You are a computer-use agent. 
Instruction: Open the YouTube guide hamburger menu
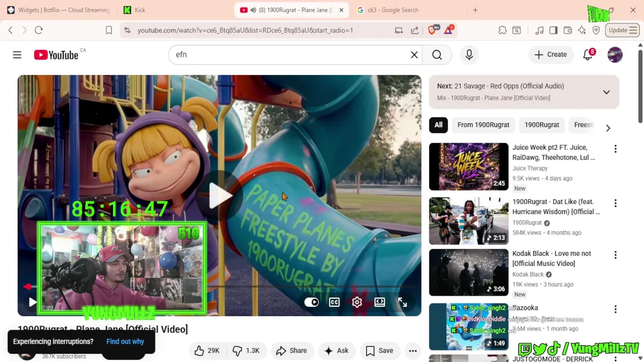(17, 55)
